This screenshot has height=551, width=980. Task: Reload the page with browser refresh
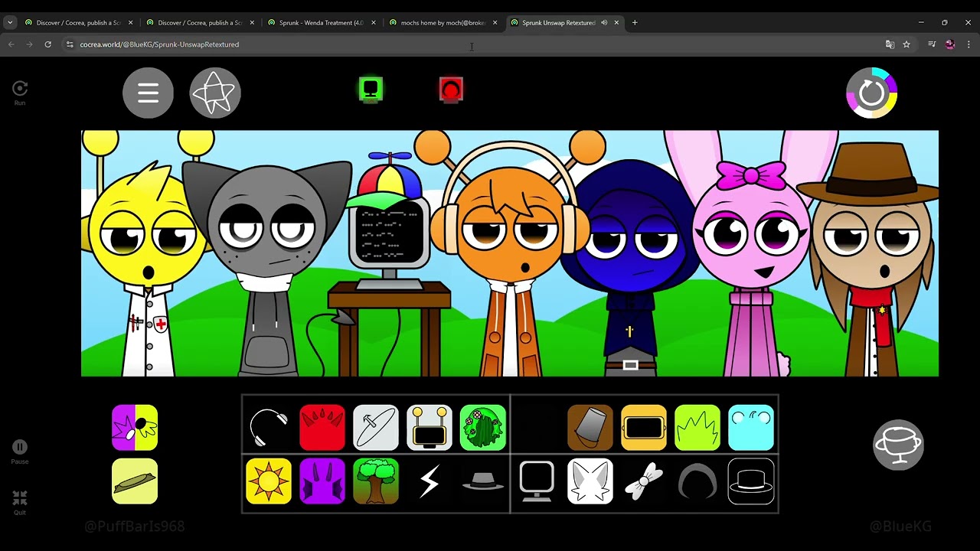tap(47, 44)
